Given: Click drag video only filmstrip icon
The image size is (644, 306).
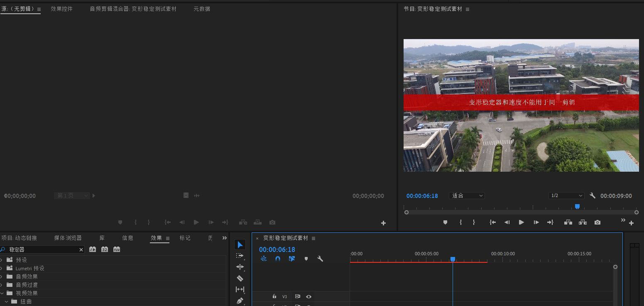Looking at the screenshot, I should [186, 195].
